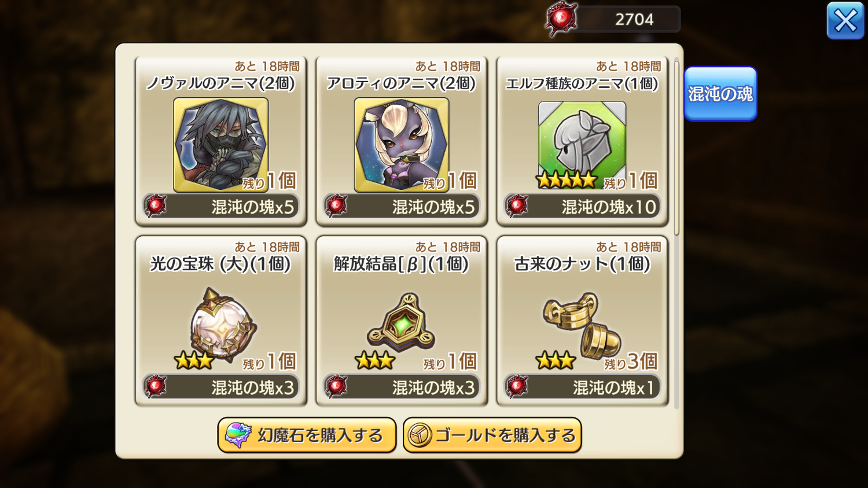Viewport: 868px width, 488px height.
Task: Click the gold coin icon on the purchase button
Action: [x=420, y=435]
